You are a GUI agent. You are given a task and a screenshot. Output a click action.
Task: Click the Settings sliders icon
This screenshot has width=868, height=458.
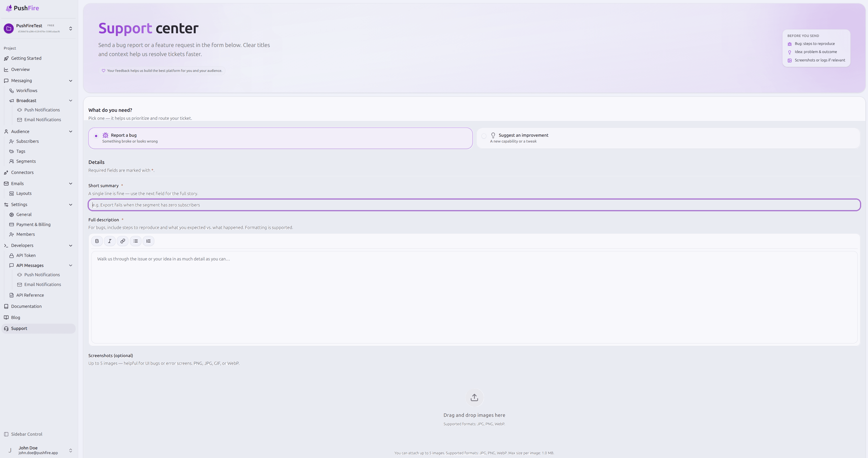[6, 205]
